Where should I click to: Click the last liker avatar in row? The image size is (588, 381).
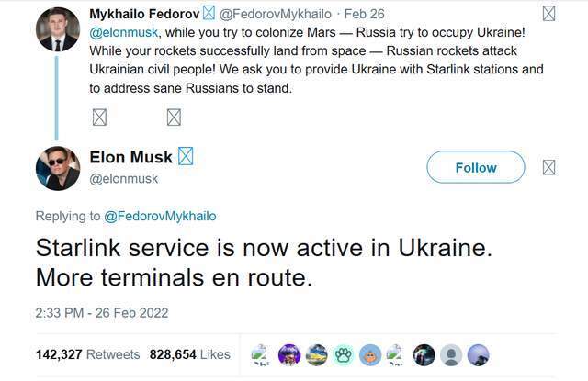(x=478, y=354)
